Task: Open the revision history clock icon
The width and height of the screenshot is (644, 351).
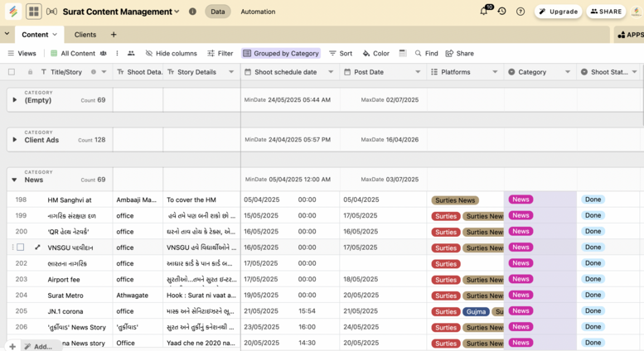Action: click(x=502, y=12)
